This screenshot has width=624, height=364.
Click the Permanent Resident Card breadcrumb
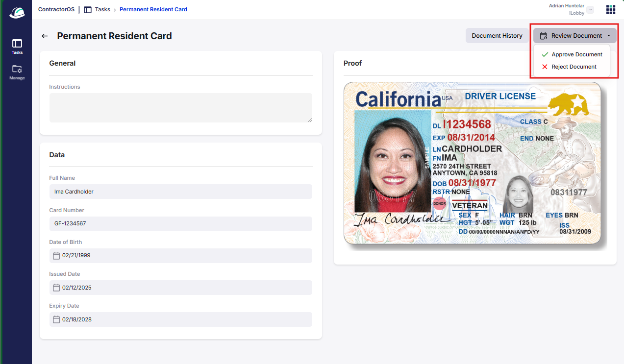pos(153,9)
